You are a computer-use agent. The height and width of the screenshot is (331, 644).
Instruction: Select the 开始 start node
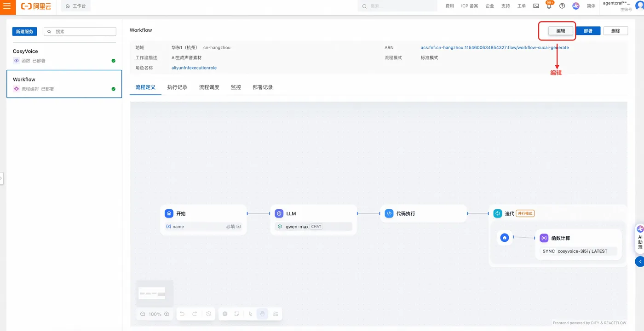203,220
